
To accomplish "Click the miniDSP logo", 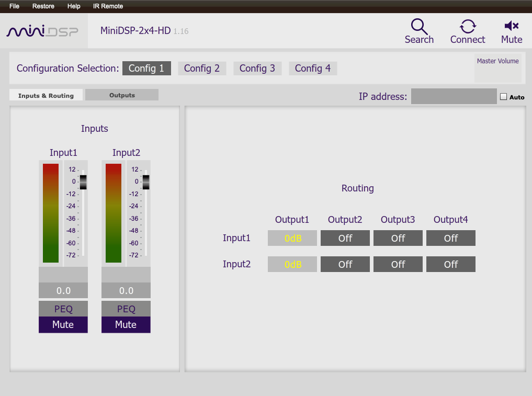I will click(x=42, y=31).
